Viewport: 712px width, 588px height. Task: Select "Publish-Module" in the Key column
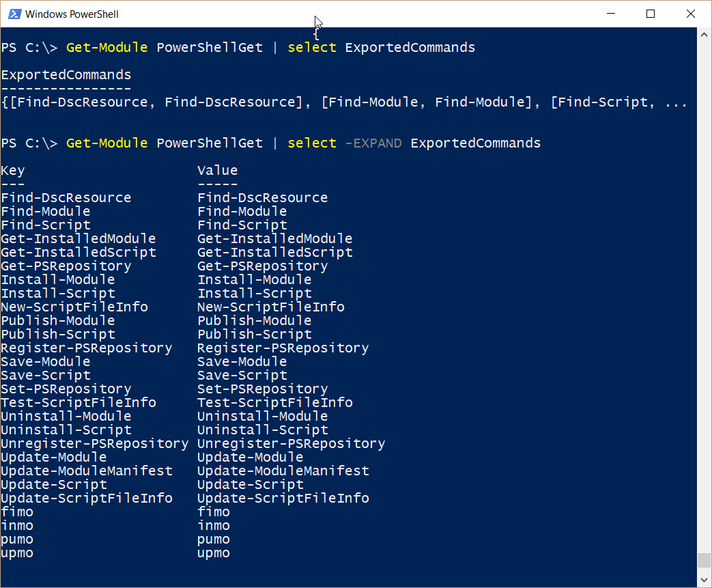pyautogui.click(x=57, y=320)
